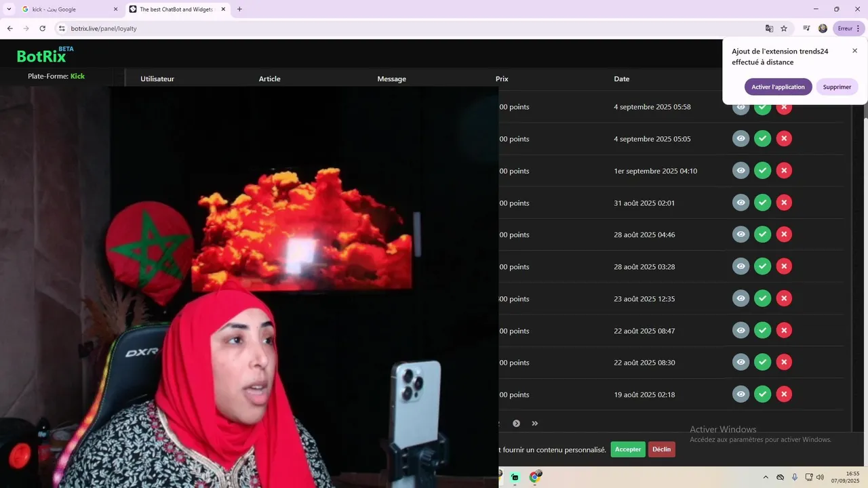View details of 19 août 2025 02:18 request
Screen dimensions: 868x488
tap(741, 394)
